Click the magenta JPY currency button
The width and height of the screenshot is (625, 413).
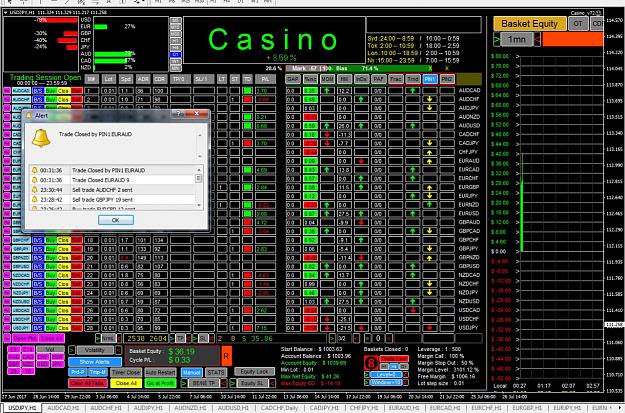click(57, 364)
